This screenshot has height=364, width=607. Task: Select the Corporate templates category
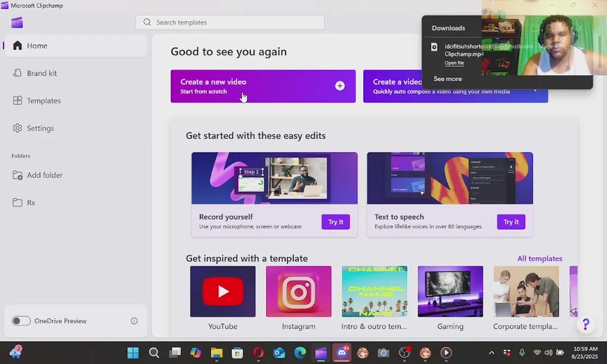click(x=526, y=292)
